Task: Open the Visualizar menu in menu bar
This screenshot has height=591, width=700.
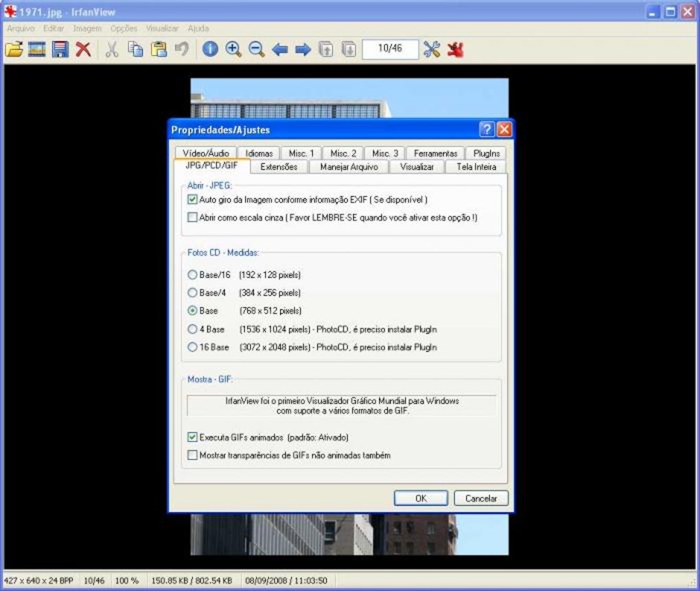Action: [162, 28]
